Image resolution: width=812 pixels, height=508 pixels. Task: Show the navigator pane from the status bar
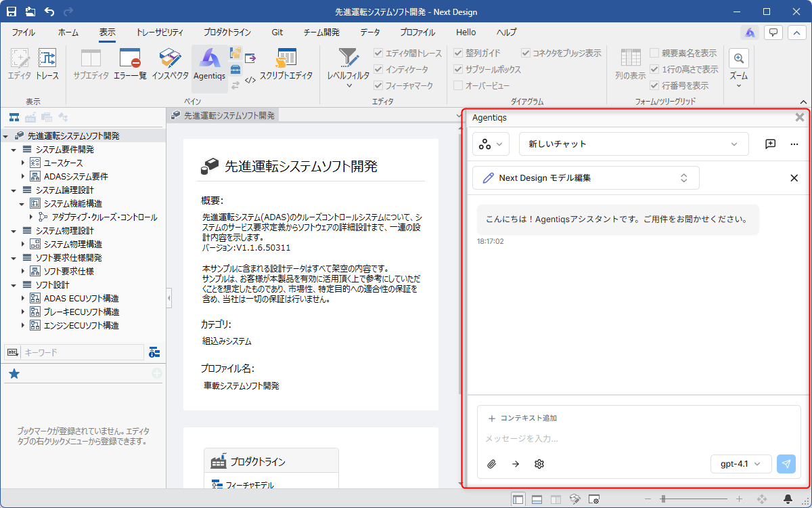(518, 499)
